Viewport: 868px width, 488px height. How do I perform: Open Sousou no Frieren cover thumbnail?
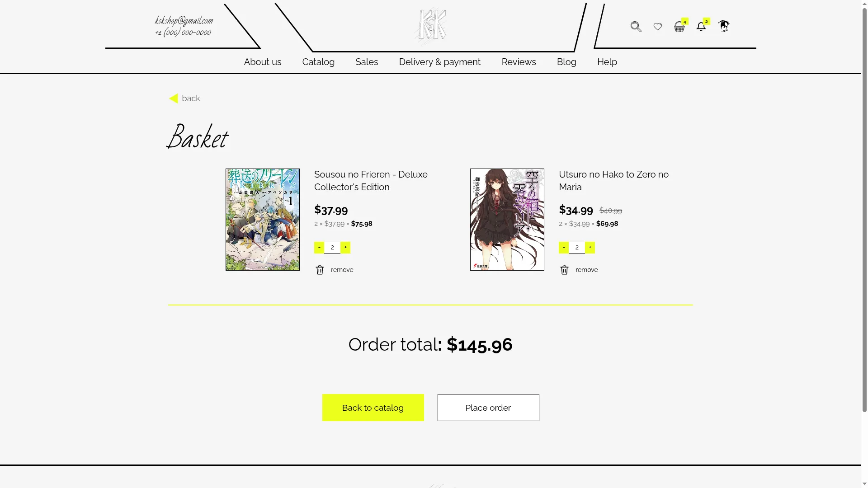[x=263, y=220]
